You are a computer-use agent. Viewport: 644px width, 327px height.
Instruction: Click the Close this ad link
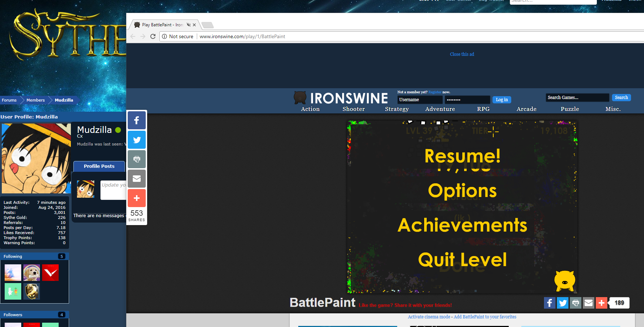click(462, 54)
